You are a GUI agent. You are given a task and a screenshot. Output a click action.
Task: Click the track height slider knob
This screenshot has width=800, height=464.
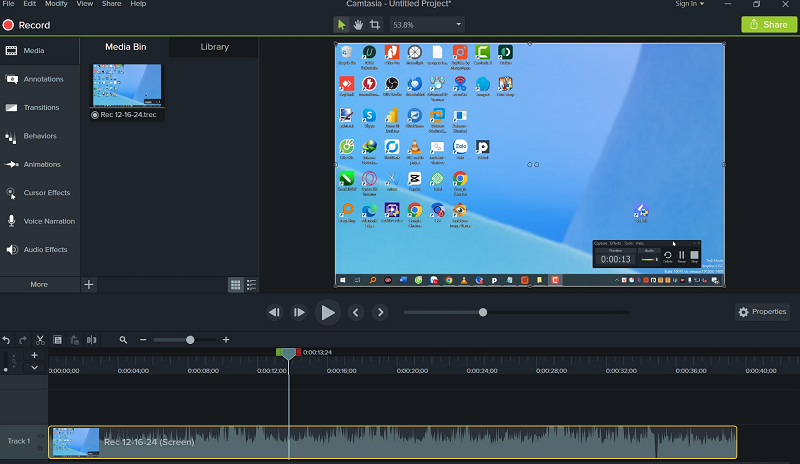click(x=6, y=370)
